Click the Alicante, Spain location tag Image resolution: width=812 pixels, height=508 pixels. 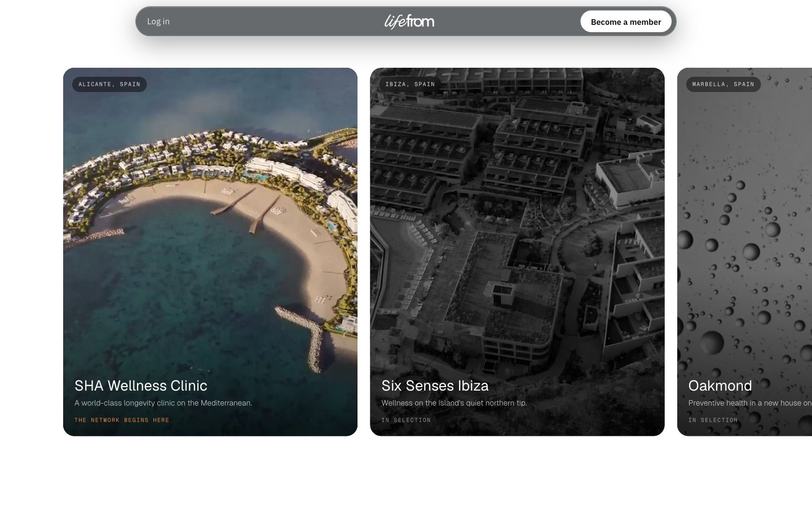coord(109,84)
